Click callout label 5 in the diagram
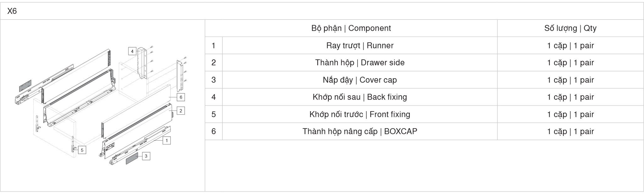 point(82,150)
